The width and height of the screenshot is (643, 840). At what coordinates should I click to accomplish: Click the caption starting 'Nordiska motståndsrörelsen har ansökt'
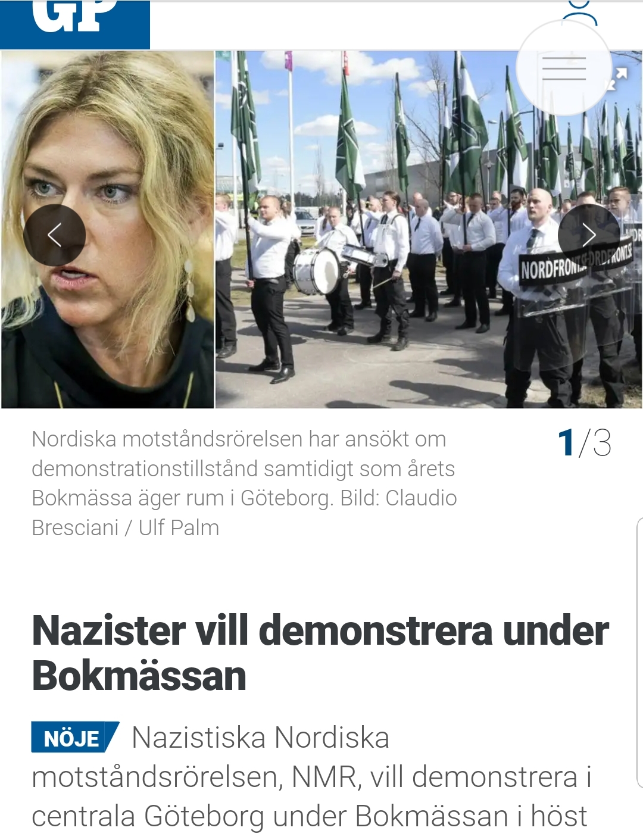click(x=244, y=483)
